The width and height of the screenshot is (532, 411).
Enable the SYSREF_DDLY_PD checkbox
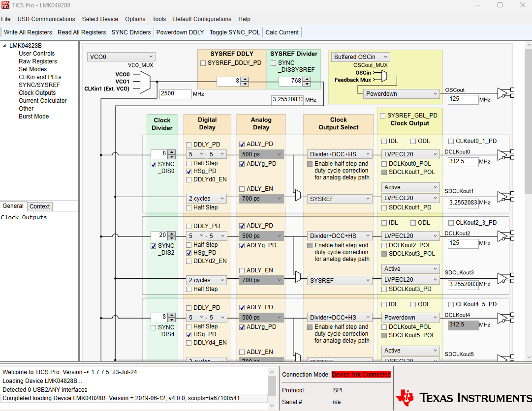(x=203, y=63)
